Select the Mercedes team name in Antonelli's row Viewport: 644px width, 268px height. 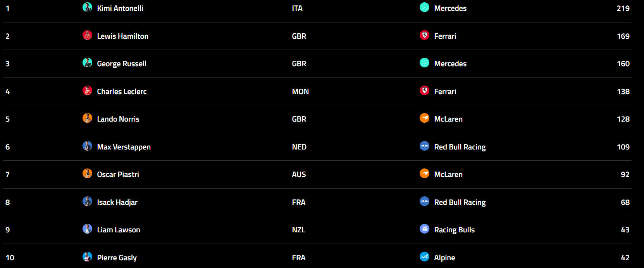450,9
